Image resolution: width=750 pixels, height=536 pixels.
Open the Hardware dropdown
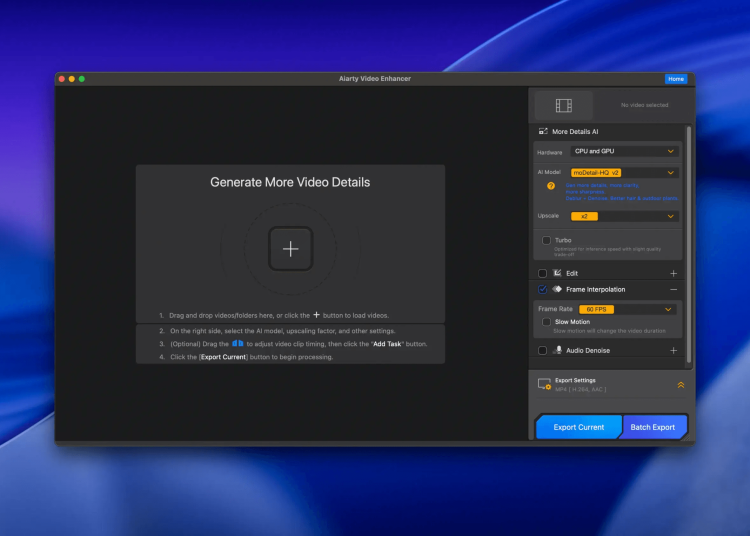(x=624, y=151)
